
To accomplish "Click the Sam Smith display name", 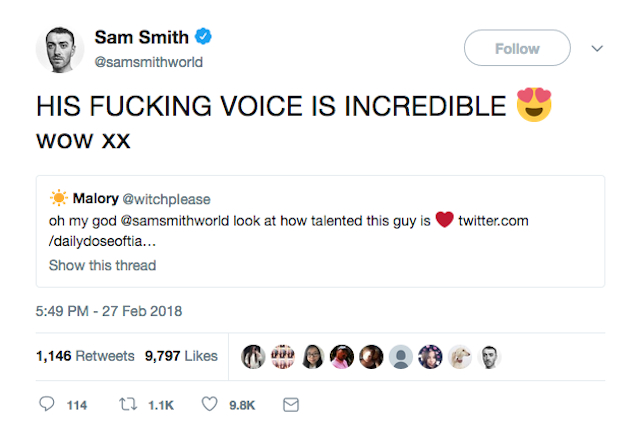I will pos(140,38).
